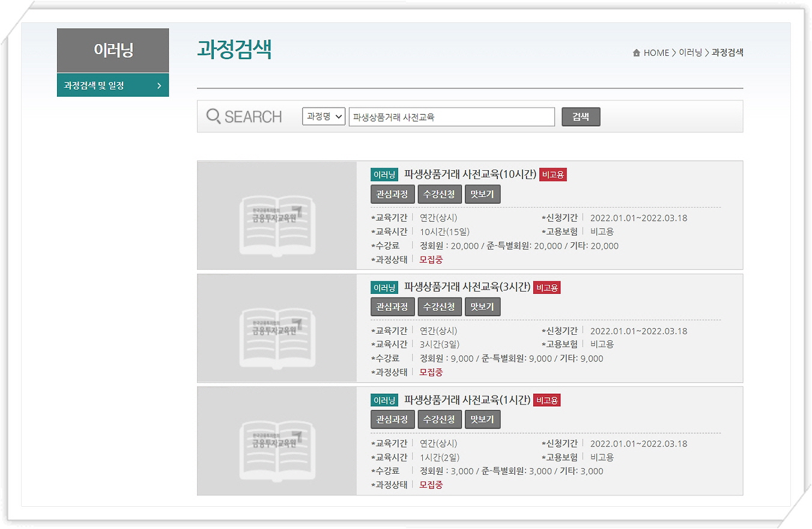Click the 1시간 course book thumbnail
Image resolution: width=812 pixels, height=529 pixels.
277,441
